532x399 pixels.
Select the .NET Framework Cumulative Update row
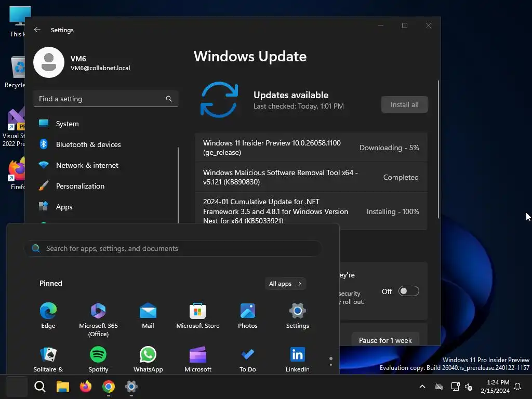(311, 211)
